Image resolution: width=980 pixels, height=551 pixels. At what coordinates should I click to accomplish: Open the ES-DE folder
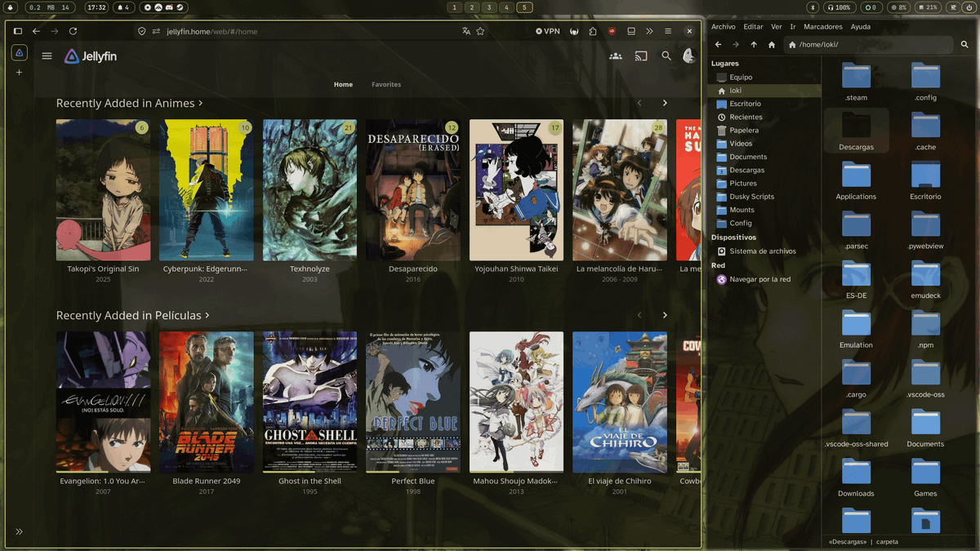click(x=856, y=279)
